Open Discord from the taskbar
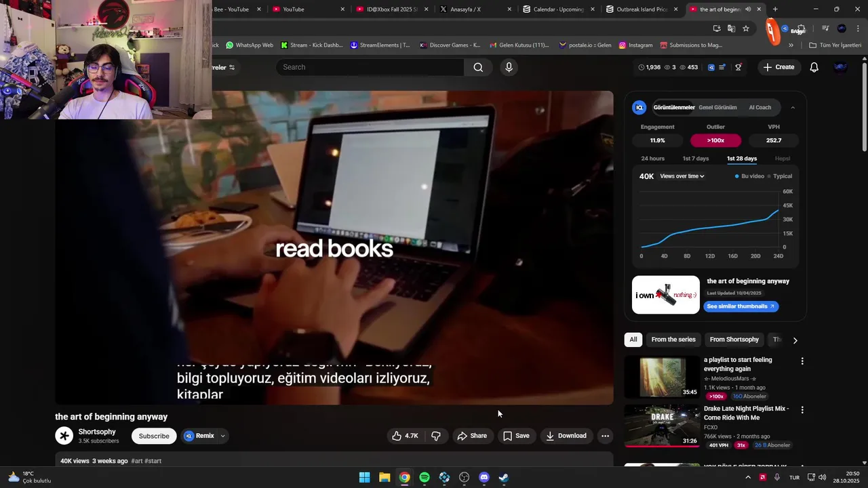This screenshot has width=868, height=488. pyautogui.click(x=484, y=477)
